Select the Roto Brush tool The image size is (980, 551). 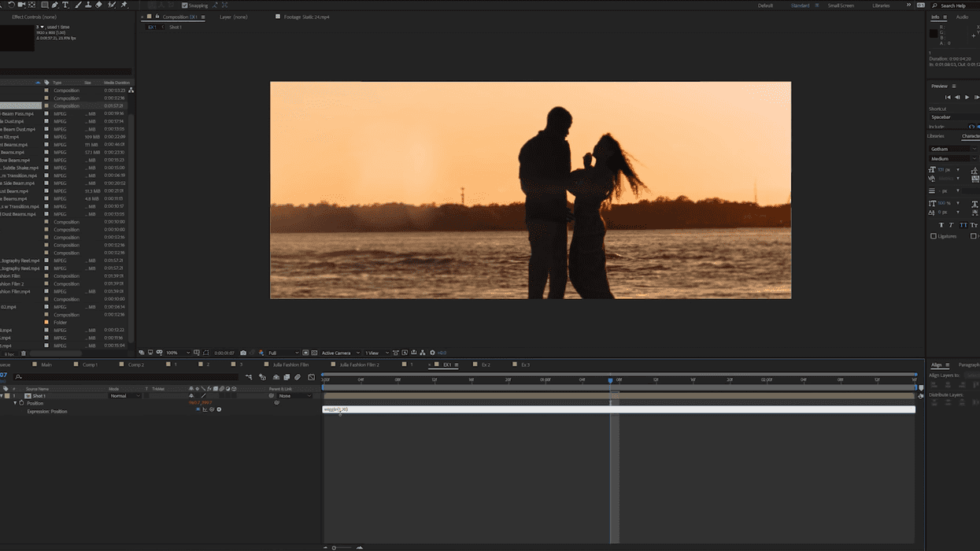coord(111,5)
